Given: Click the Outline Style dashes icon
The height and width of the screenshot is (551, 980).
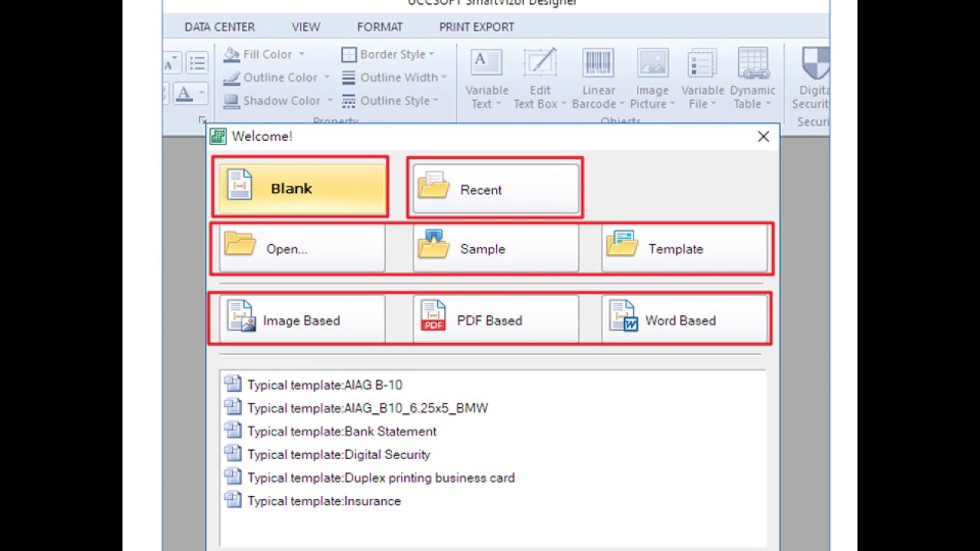Looking at the screenshot, I should pos(349,100).
